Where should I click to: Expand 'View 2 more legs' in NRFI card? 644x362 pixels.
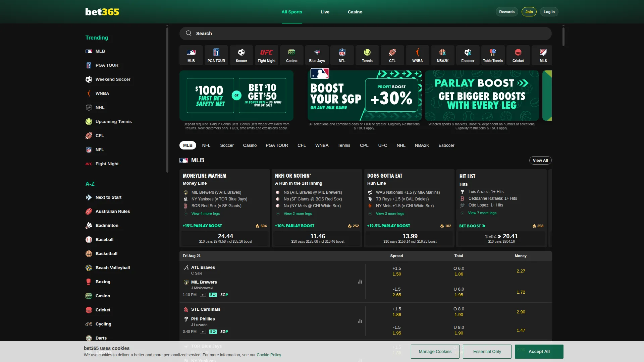tap(298, 214)
